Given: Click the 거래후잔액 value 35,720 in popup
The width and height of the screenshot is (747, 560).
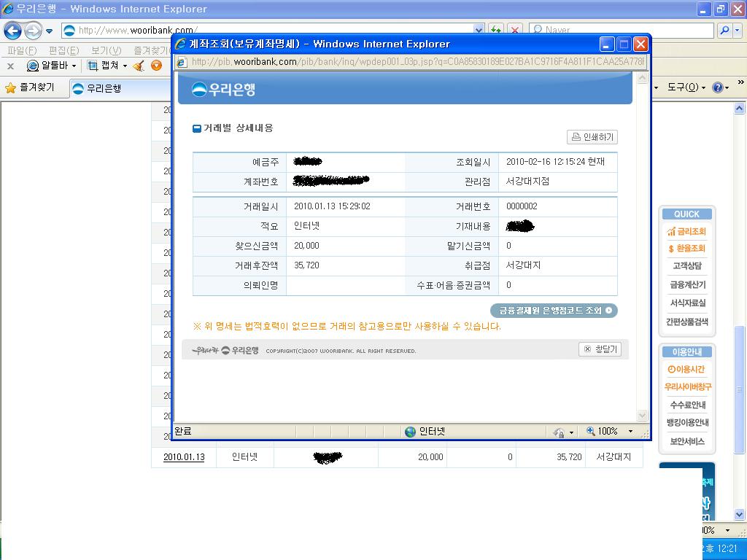Looking at the screenshot, I should [x=306, y=265].
